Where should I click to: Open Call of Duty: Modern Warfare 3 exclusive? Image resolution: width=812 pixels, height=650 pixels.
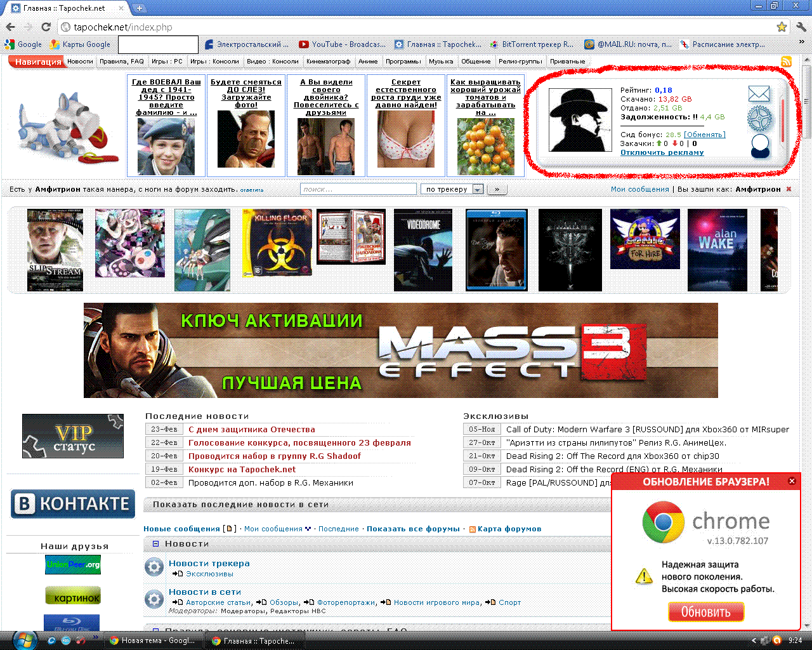(648, 430)
